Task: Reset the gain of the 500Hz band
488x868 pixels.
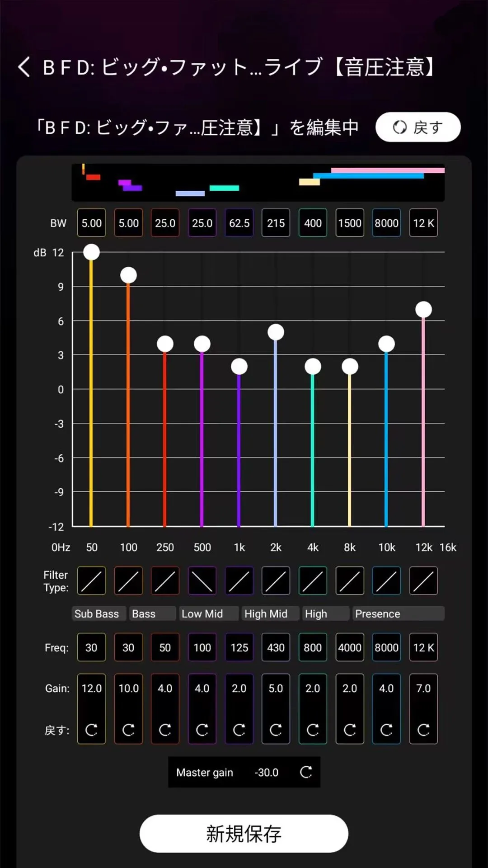Action: [x=202, y=730]
